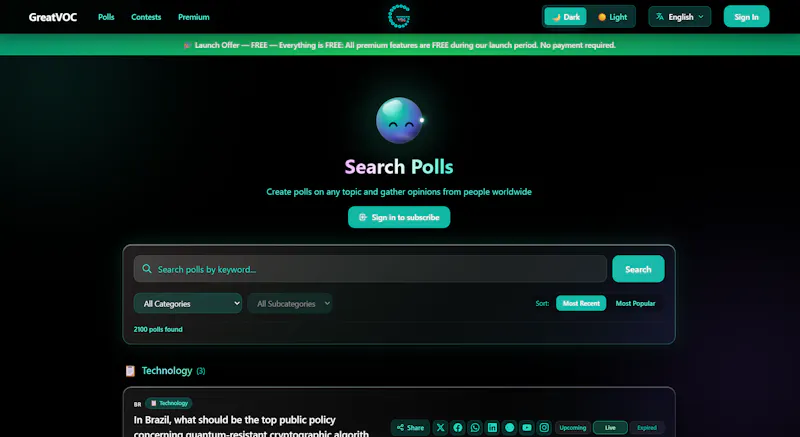The image size is (800, 437).
Task: Click round share icon between LinkedIn and YouTube
Action: pos(510,427)
